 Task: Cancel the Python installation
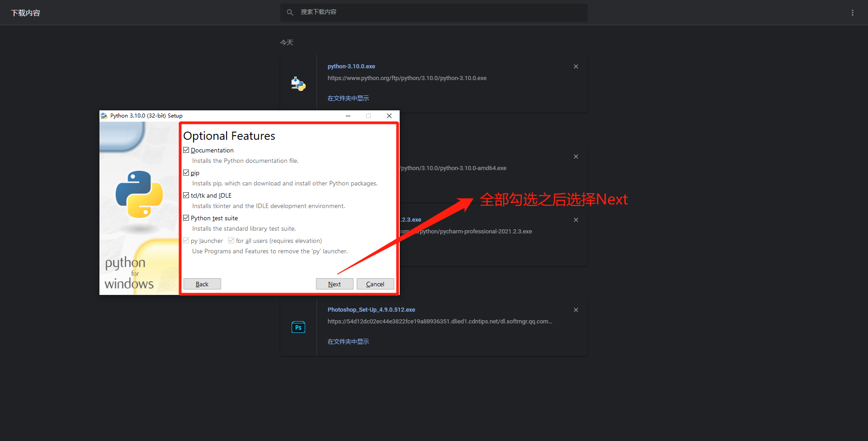point(375,284)
